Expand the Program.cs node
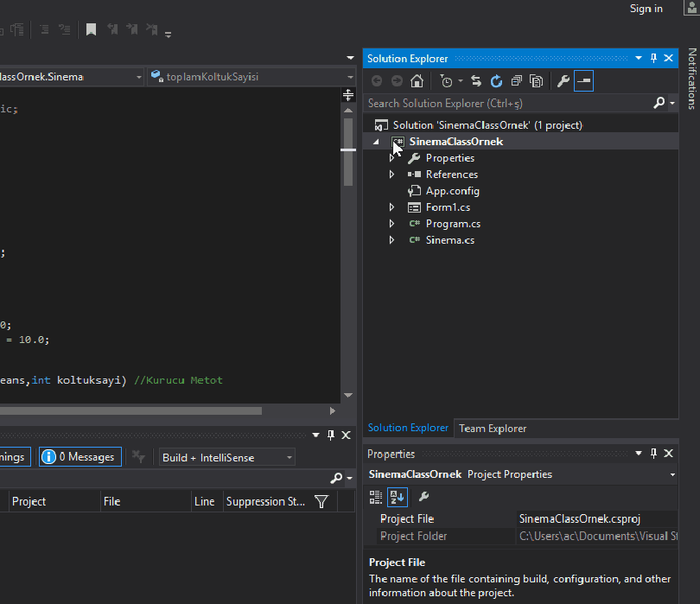The image size is (700, 604). pyautogui.click(x=391, y=224)
